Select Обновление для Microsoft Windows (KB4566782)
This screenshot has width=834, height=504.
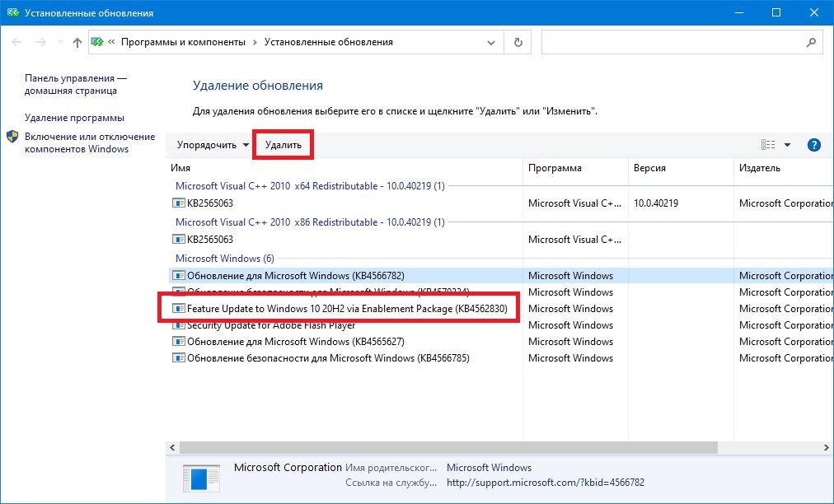point(296,275)
